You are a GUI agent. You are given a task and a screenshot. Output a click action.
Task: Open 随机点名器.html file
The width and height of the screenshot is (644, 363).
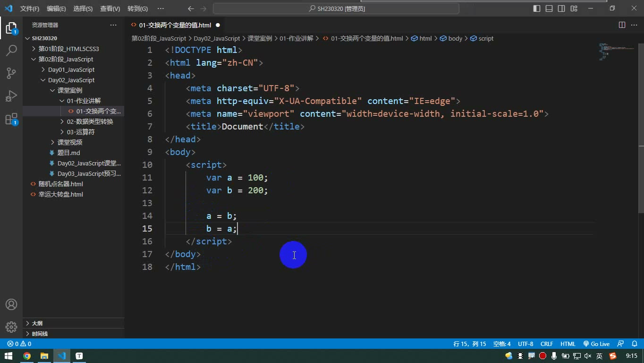coord(60,184)
